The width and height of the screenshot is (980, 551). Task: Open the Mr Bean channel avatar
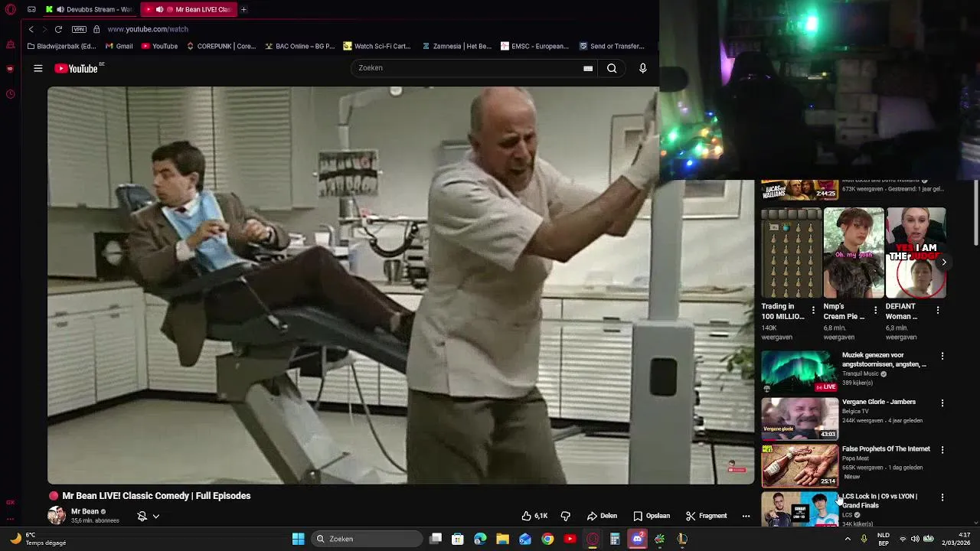(x=57, y=514)
